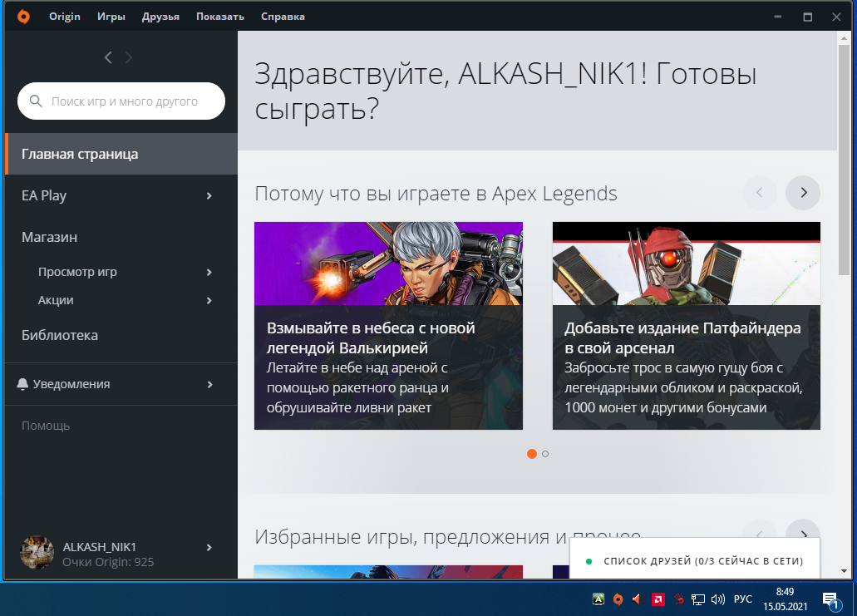Open the Библиотека section

[60, 335]
